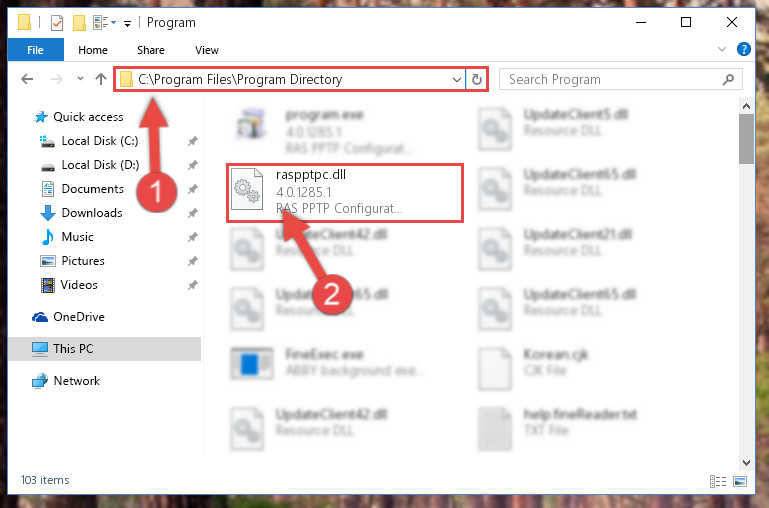Screen dimensions: 769x508
Task: Switch to details view layout
Action: point(718,481)
